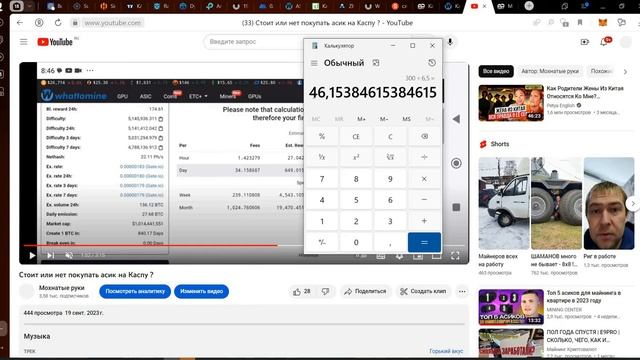Open Calculator navigation hamburger menu
The image size is (640, 360).
[314, 63]
